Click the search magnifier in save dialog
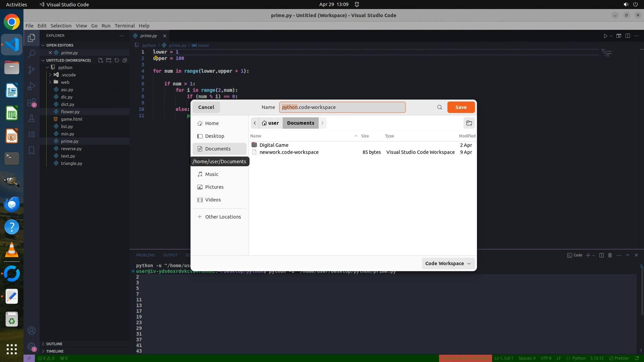The height and width of the screenshot is (362, 644). [x=439, y=107]
